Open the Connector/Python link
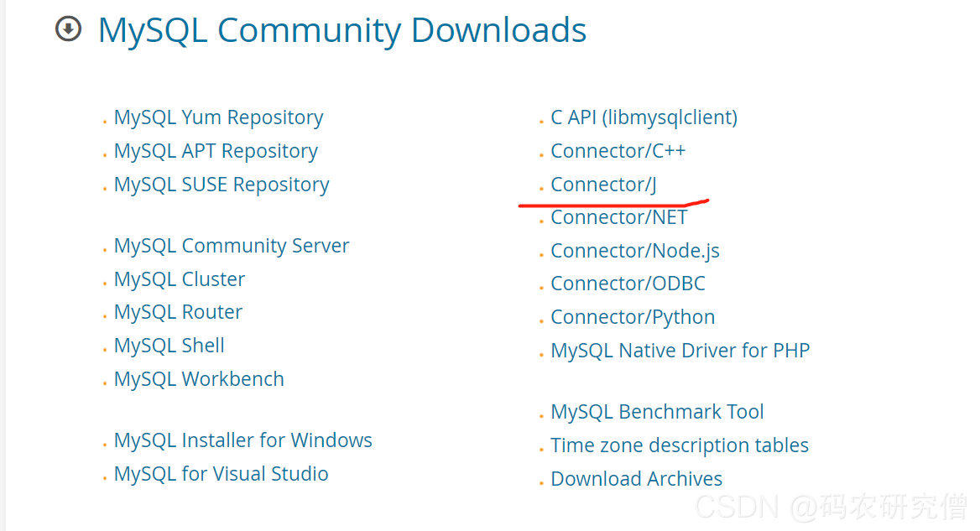The width and height of the screenshot is (980, 531). [x=633, y=317]
